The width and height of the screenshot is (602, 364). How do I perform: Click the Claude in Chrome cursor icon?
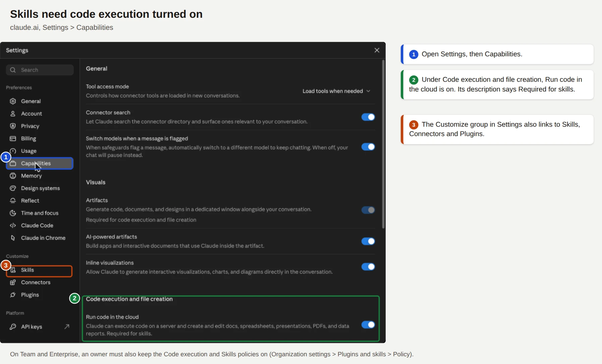click(13, 238)
